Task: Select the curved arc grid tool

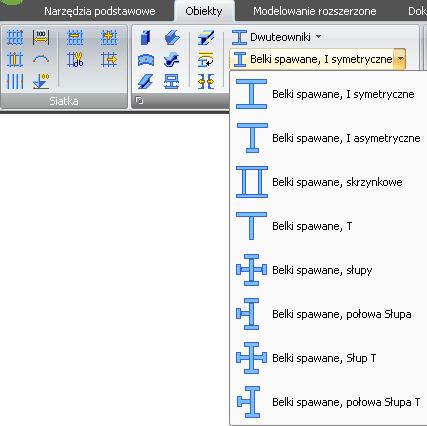Action: tap(41, 60)
